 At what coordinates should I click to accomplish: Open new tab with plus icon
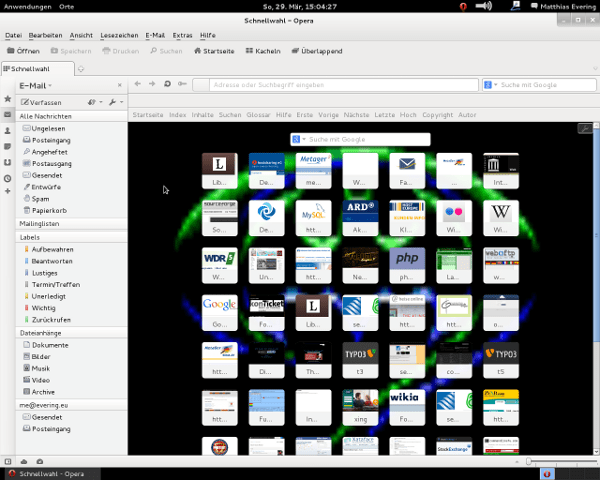(x=81, y=69)
